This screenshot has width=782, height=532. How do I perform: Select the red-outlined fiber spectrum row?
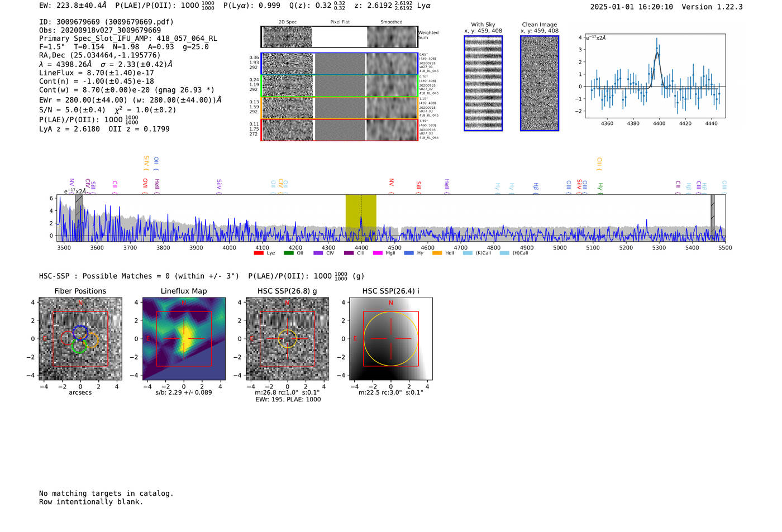point(340,130)
